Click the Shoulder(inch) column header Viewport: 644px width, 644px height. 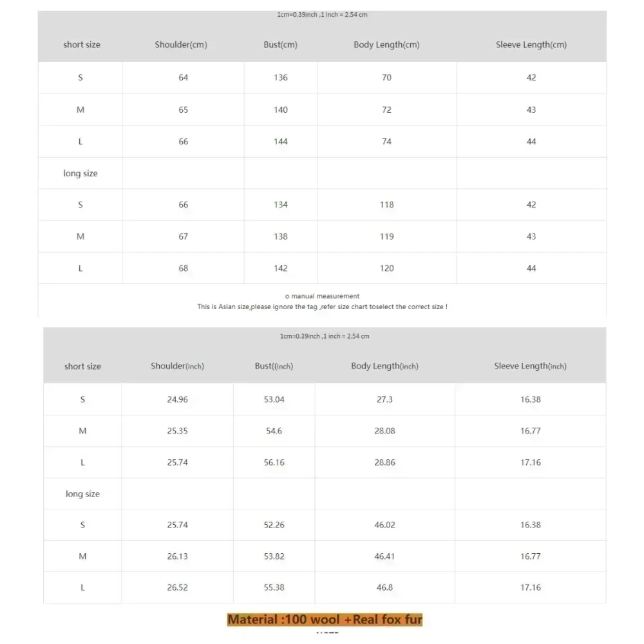pyautogui.click(x=177, y=366)
